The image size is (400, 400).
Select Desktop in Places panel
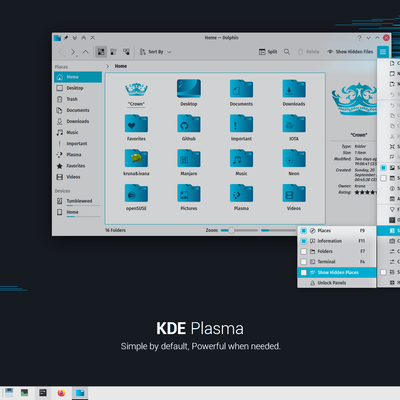pos(78,88)
